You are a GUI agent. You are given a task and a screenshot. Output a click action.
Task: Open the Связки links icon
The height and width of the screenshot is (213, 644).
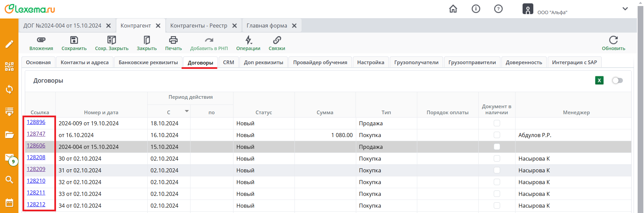277,40
